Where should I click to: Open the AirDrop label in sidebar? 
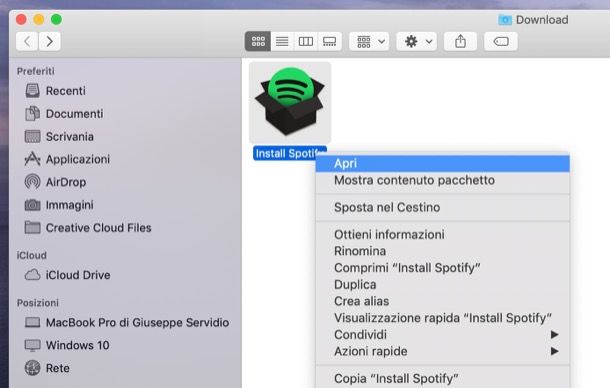66,182
